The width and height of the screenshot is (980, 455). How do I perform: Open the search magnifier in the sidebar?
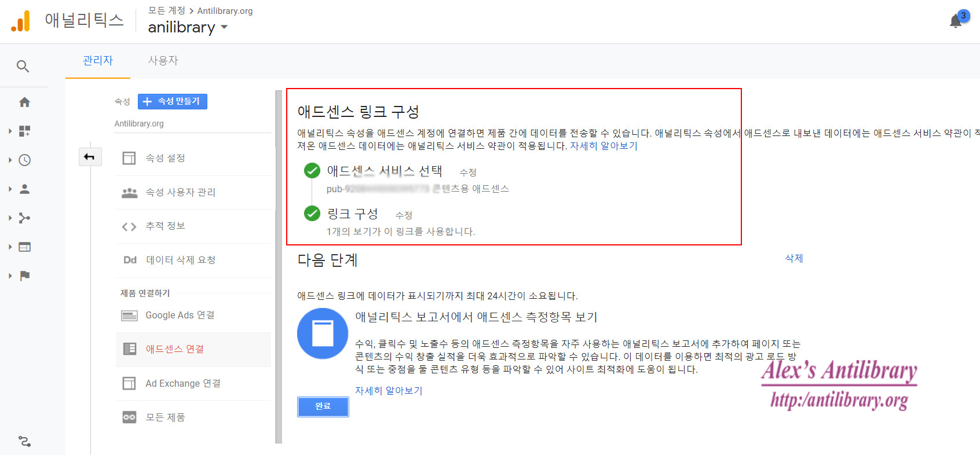point(23,66)
